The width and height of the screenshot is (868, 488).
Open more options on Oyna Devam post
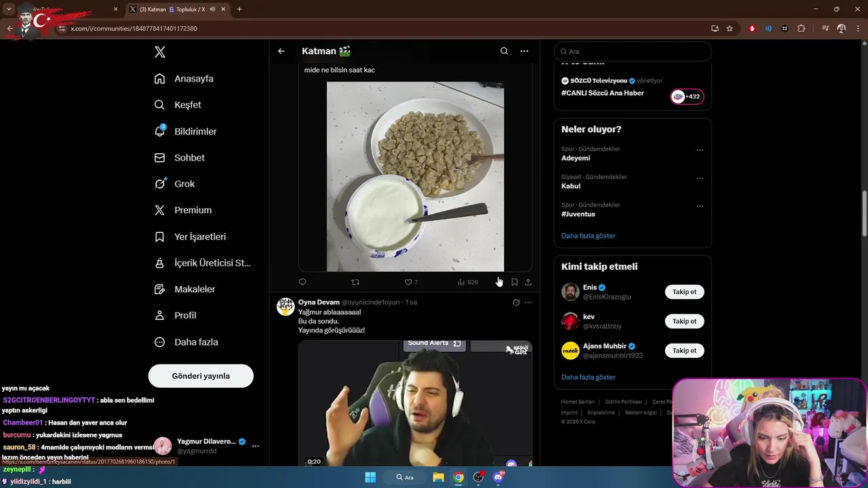528,302
